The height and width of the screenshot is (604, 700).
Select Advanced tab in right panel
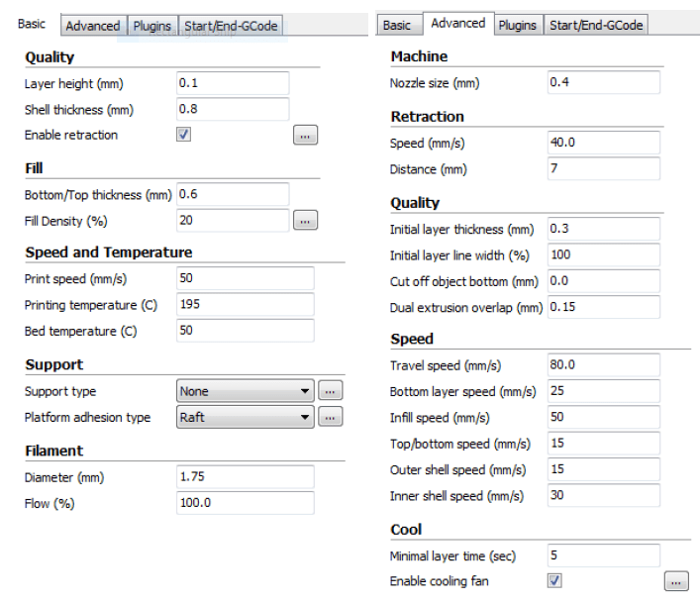point(458,23)
